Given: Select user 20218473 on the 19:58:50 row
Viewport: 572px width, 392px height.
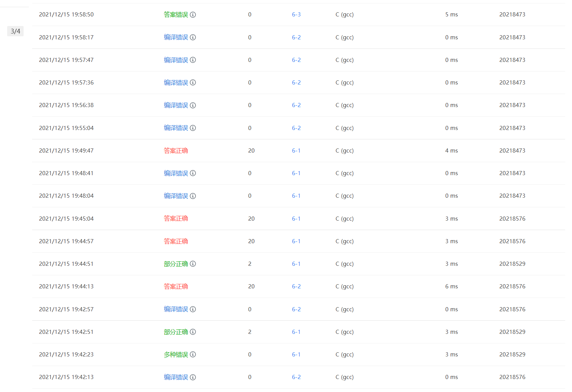Looking at the screenshot, I should (512, 14).
